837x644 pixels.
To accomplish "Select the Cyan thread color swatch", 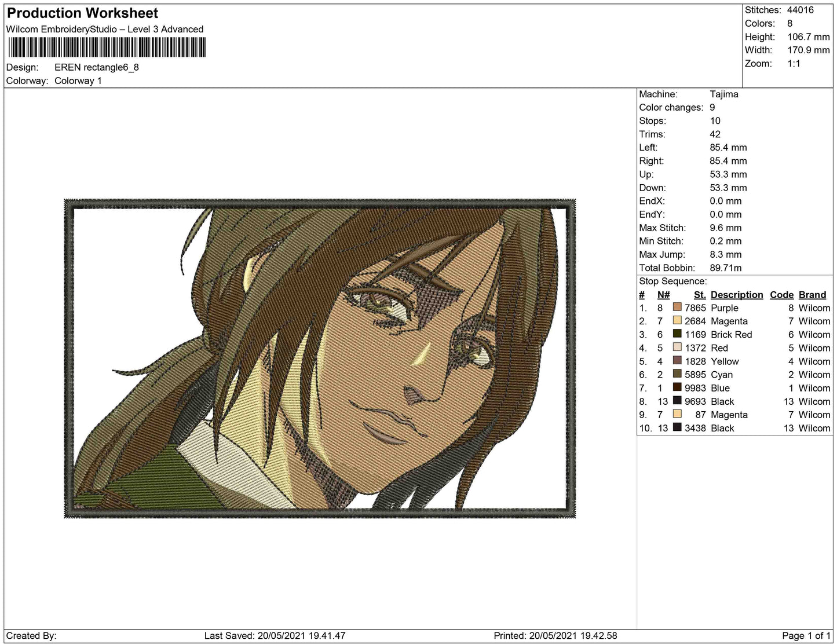I will click(x=677, y=374).
